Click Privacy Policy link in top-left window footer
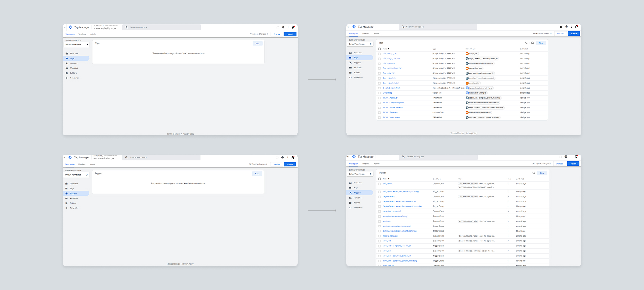Viewport: 644px width, 290px height. (x=188, y=134)
